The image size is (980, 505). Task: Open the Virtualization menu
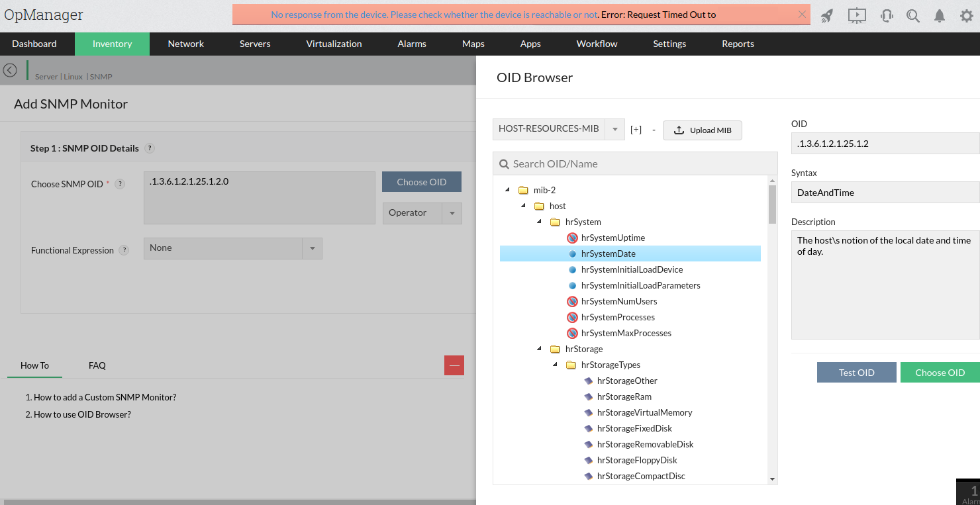334,44
